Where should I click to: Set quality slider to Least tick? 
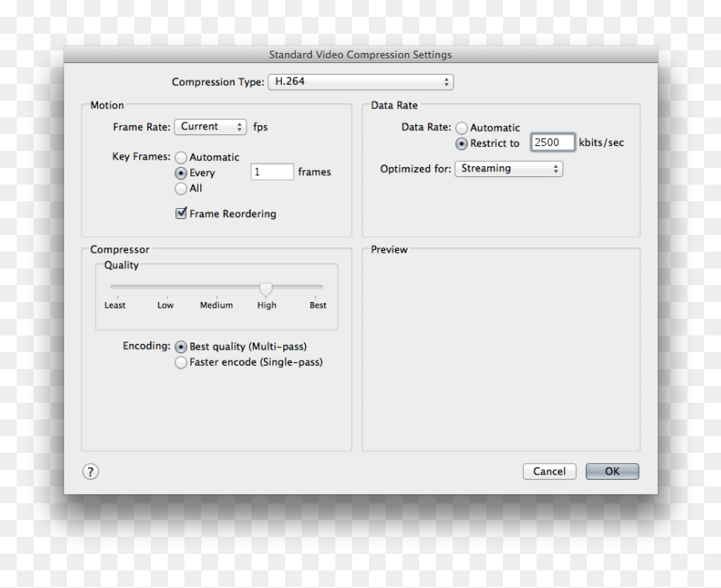pos(117,298)
